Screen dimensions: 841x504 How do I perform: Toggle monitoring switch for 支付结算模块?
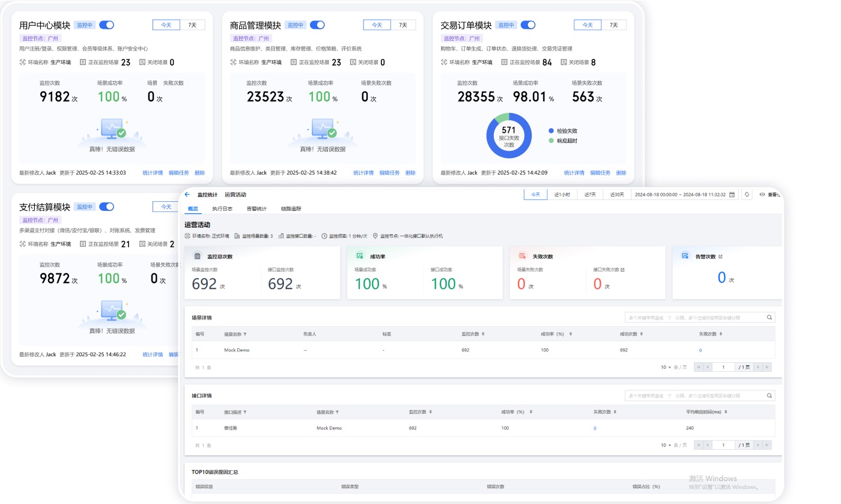pyautogui.click(x=106, y=207)
